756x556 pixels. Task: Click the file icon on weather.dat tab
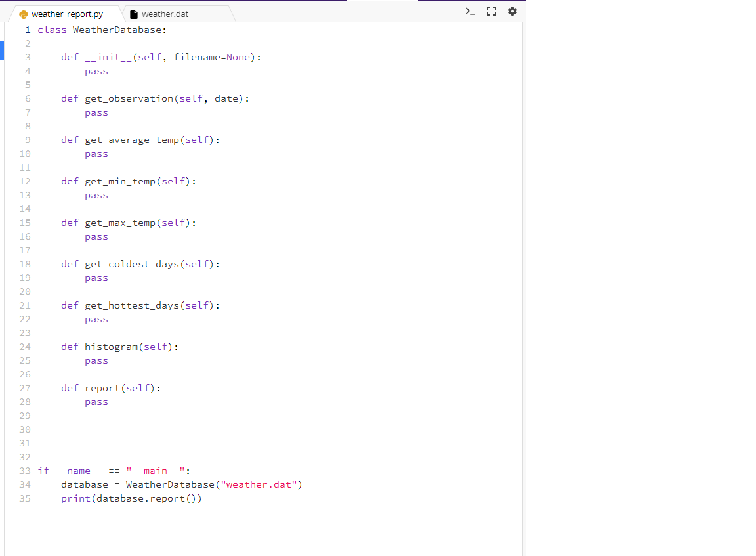click(x=133, y=12)
